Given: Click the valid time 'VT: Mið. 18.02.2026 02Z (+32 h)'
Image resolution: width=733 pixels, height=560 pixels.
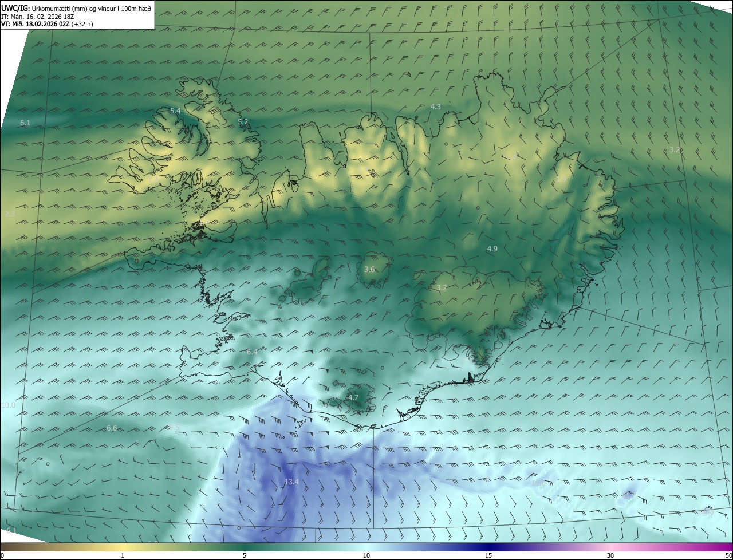Looking at the screenshot, I should 48,24.
